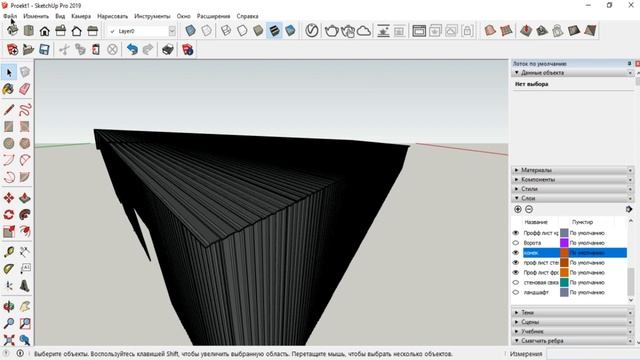640x360 pixels.
Task: Apply the Monochrome face style
Action: click(x=290, y=31)
